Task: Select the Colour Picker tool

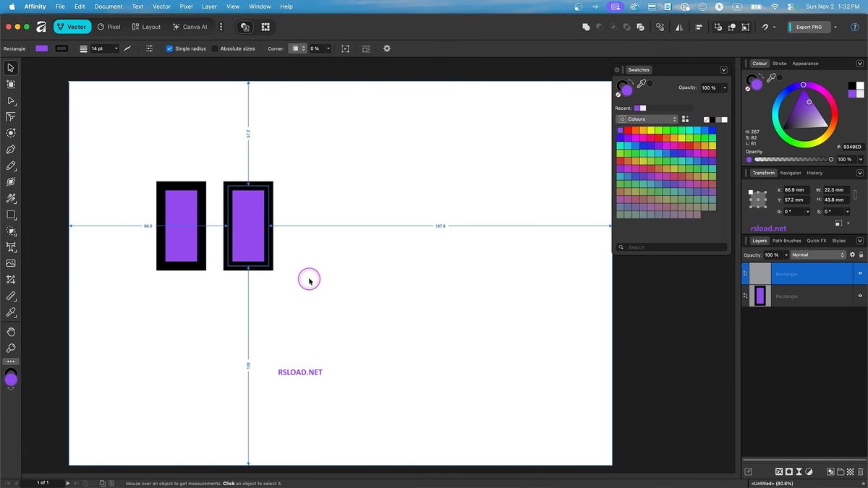Action: pyautogui.click(x=10, y=312)
